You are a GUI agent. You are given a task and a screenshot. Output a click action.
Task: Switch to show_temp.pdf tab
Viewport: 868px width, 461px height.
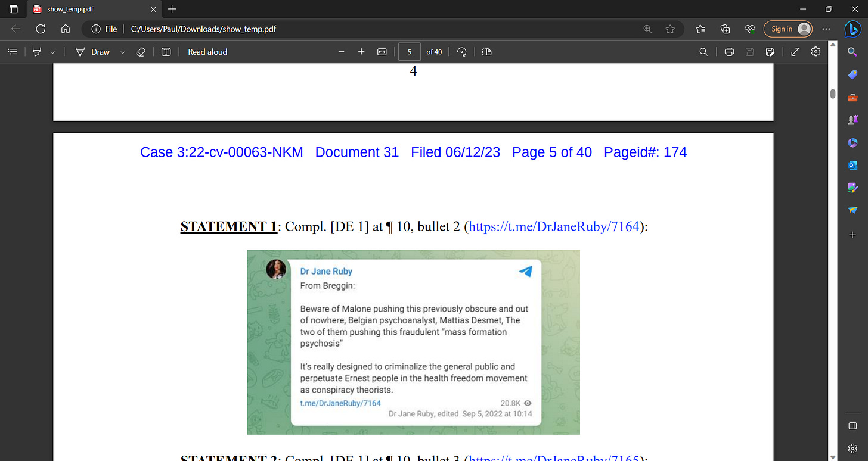point(94,10)
